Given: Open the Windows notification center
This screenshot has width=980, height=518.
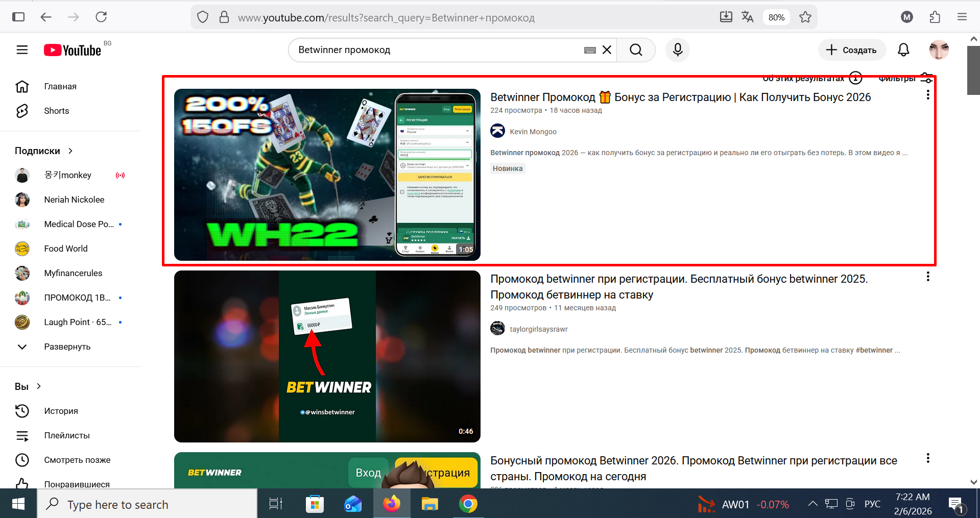Looking at the screenshot, I should pos(955,504).
